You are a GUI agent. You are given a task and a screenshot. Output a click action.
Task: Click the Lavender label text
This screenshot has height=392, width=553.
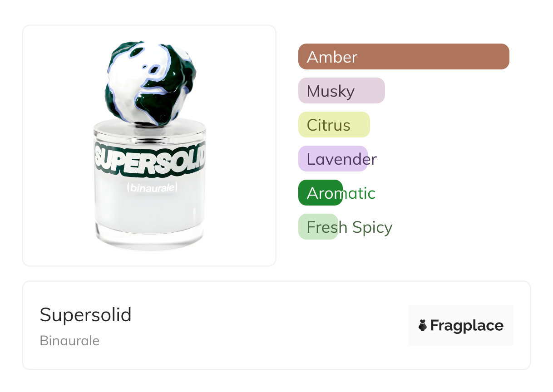[341, 159]
